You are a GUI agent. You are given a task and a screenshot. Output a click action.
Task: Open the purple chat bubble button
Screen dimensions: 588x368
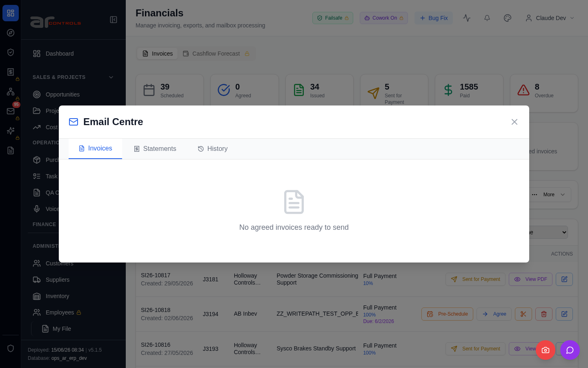(570, 350)
